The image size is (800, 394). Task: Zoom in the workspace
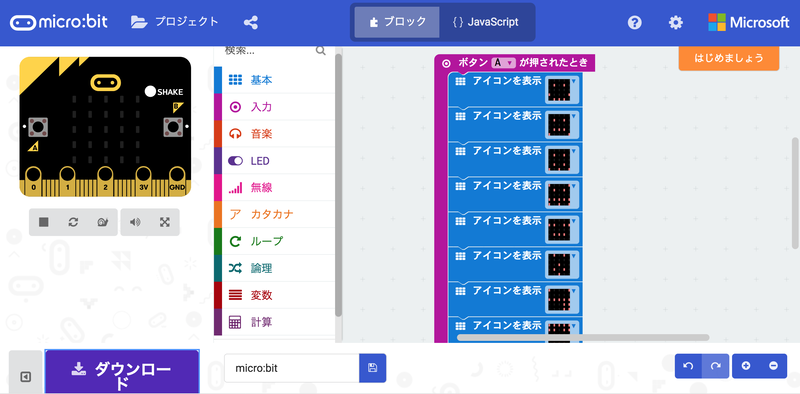coord(746,366)
